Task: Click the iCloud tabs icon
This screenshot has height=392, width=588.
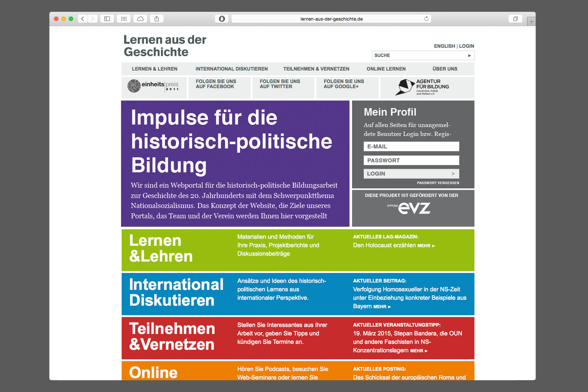Action: point(140,19)
